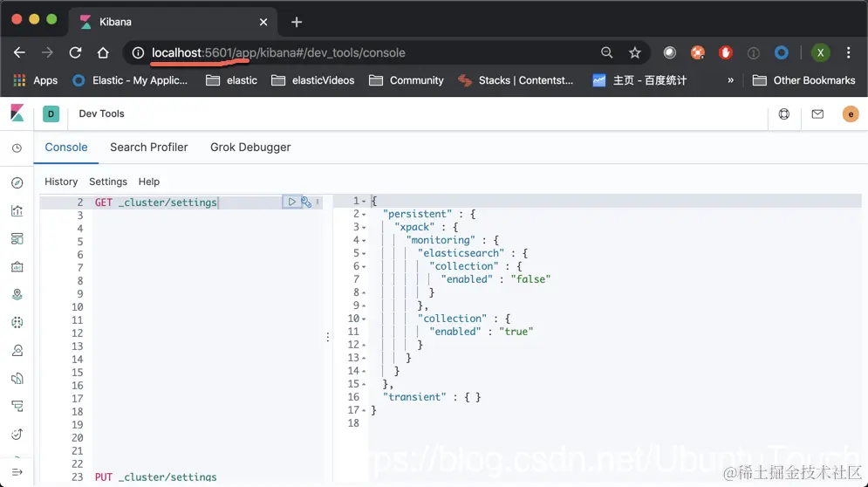Click the PUT _cluster/settings line
Viewport: 868px width, 487px height.
click(155, 477)
